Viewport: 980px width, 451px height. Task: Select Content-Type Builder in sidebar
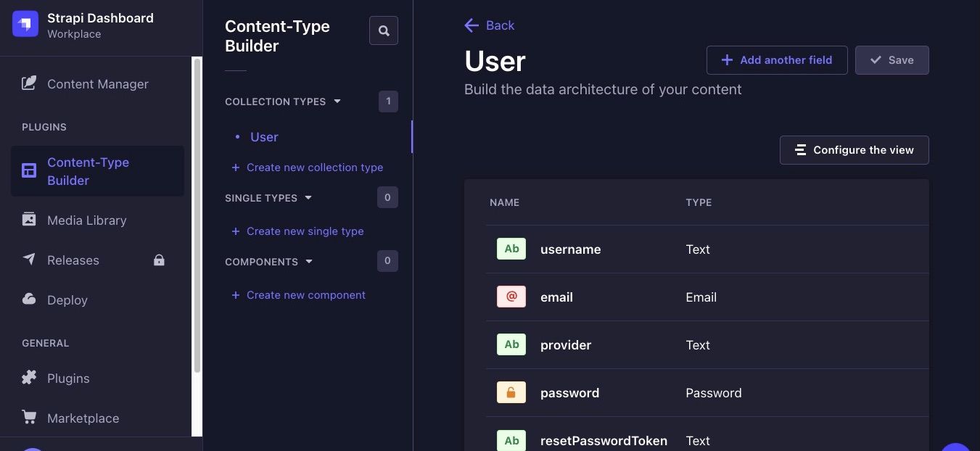(97, 171)
